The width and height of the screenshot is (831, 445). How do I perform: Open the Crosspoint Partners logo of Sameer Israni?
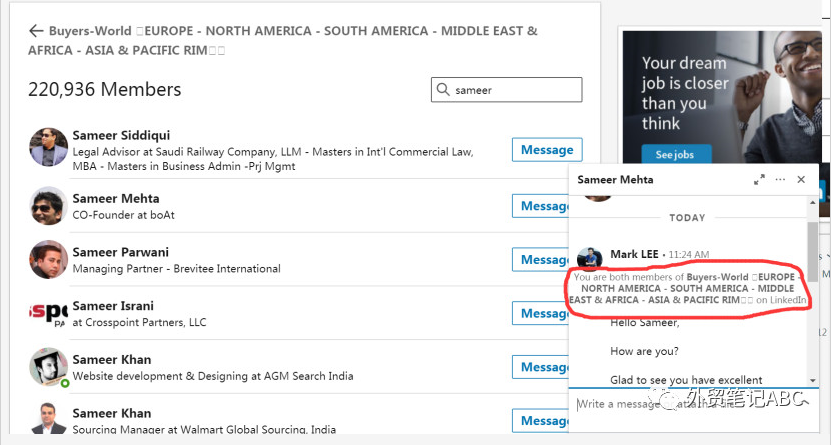(48, 313)
